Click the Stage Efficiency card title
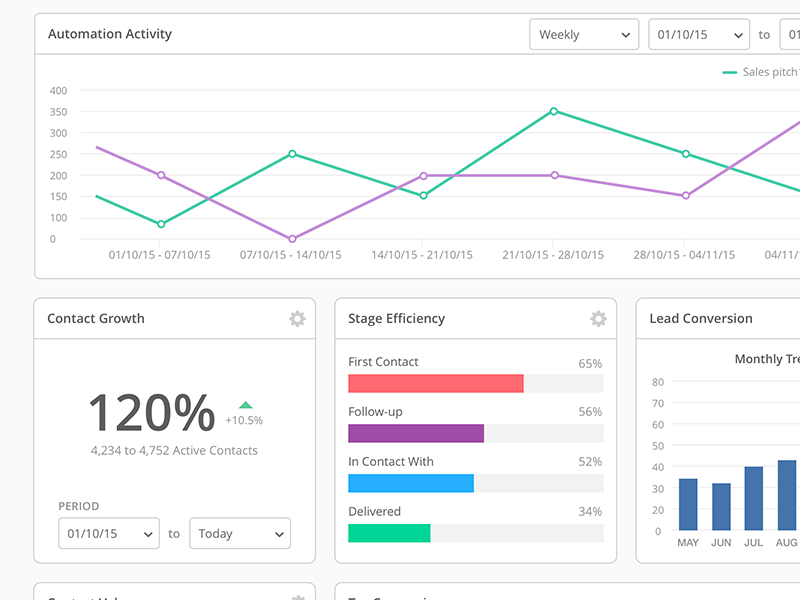 396,318
